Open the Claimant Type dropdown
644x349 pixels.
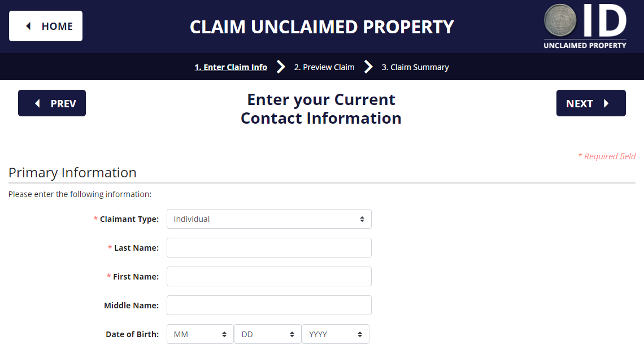269,219
